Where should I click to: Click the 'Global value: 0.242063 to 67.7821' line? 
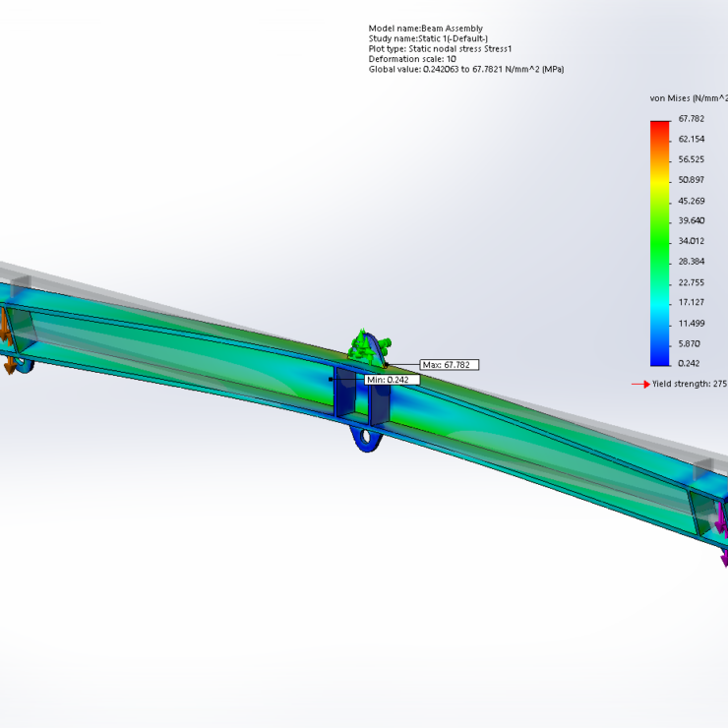[466, 69]
